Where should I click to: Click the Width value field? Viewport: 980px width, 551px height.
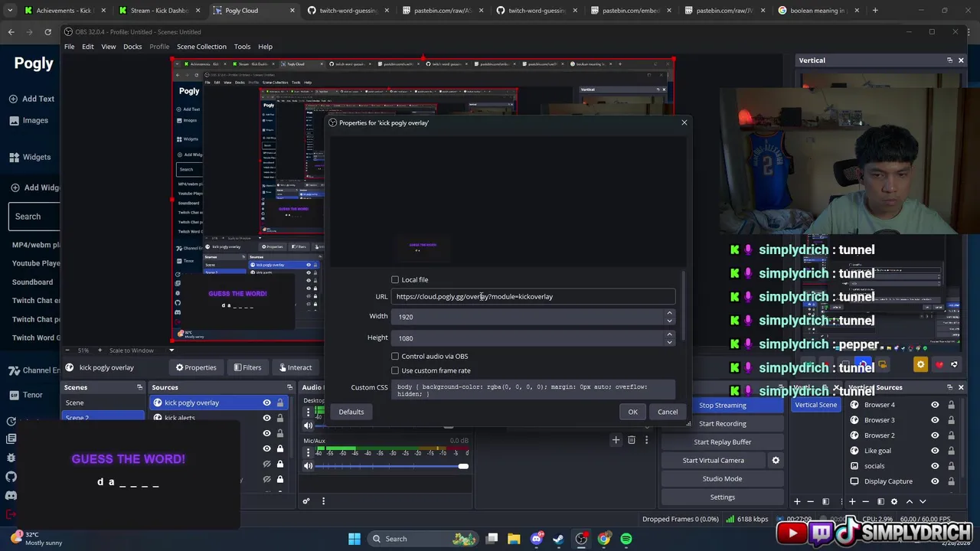point(528,317)
